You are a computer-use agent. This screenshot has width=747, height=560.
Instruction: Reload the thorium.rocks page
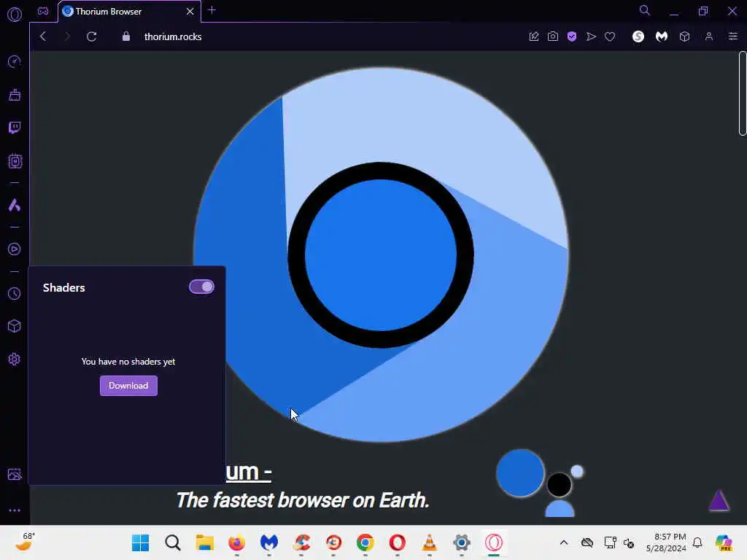[x=91, y=36]
